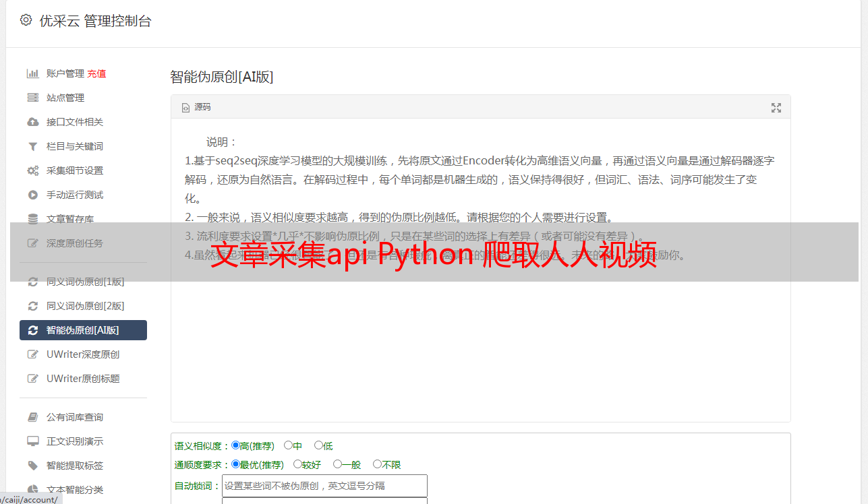Viewport: 868px width, 504px height.
Task: Select 通顺度要求 最优(推荐) option
Action: click(x=235, y=464)
